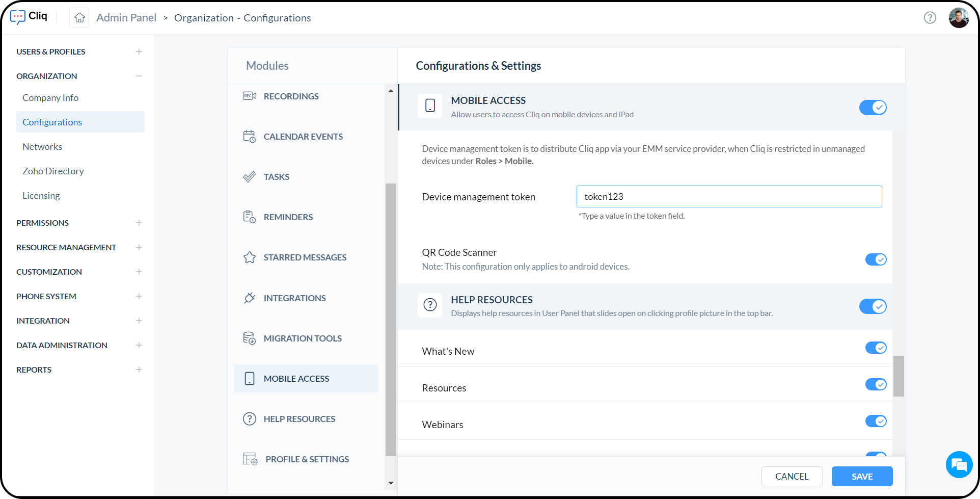Click the Mobile Access phone icon in modules
980x499 pixels.
250,378
